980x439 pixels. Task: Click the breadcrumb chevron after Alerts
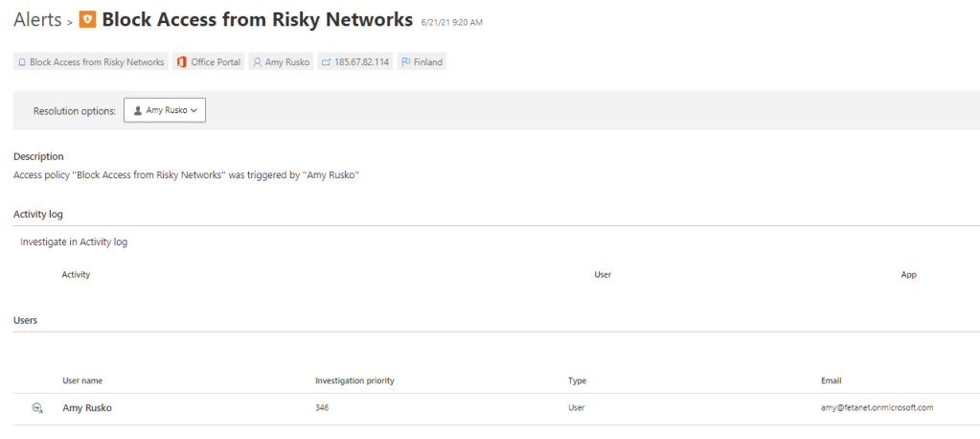pos(70,20)
